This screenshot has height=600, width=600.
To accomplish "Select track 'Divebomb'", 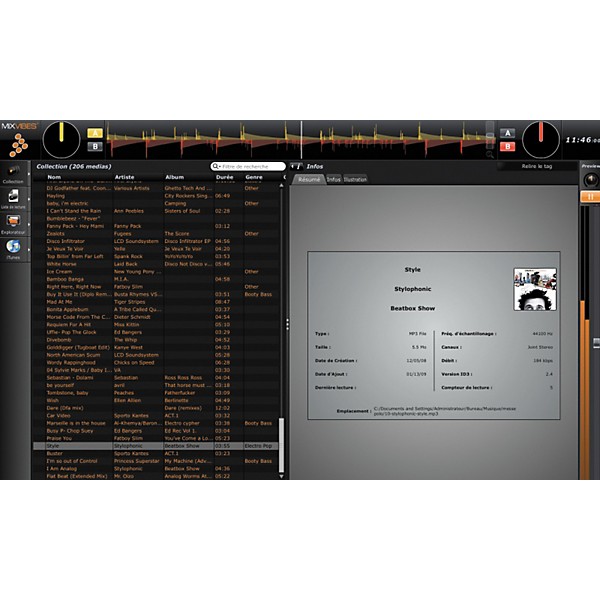I will pos(156,340).
